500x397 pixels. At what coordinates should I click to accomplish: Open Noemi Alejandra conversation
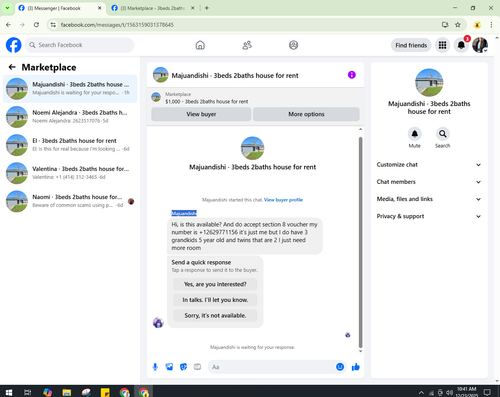coord(70,117)
